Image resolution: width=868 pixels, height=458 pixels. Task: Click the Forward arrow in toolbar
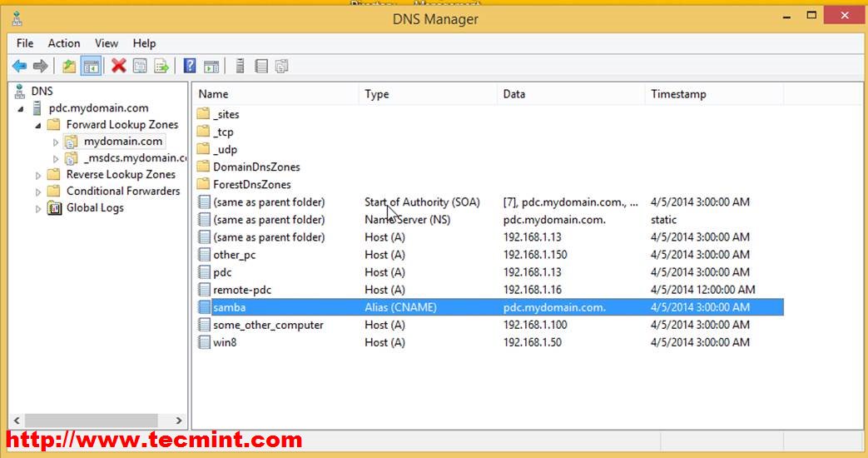coord(41,67)
